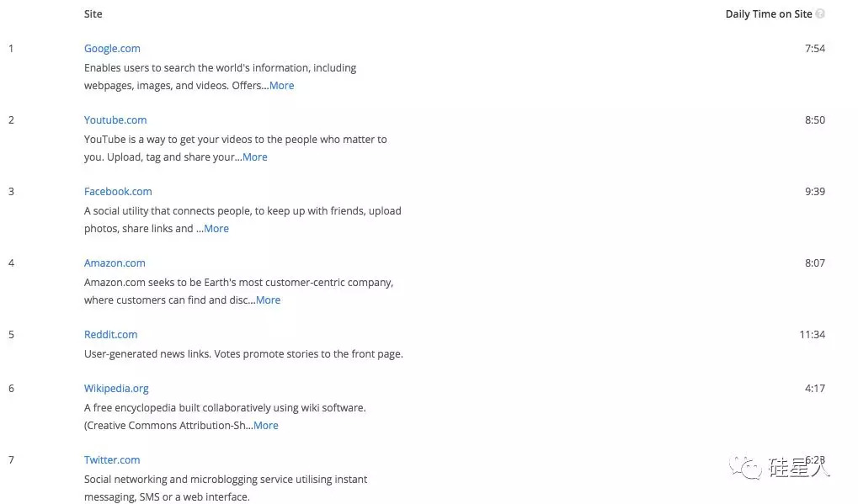This screenshot has height=504, width=858.
Task: Click Wikipedia's 4:17 daily time value
Action: click(x=814, y=389)
